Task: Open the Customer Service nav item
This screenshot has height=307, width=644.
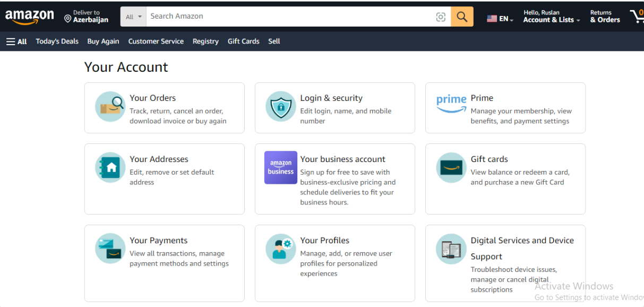Action: point(156,41)
